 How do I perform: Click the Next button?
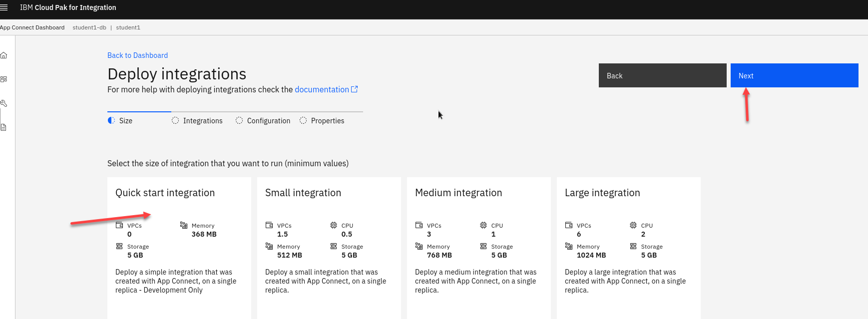tap(794, 75)
